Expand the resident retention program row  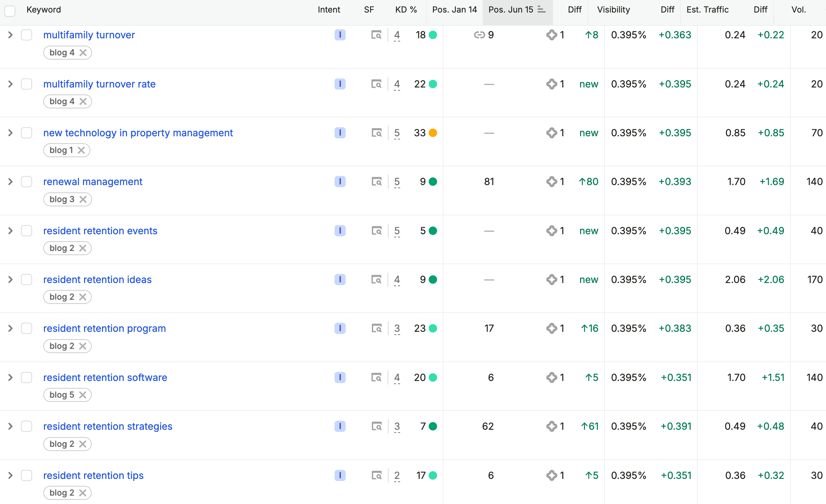click(10, 328)
